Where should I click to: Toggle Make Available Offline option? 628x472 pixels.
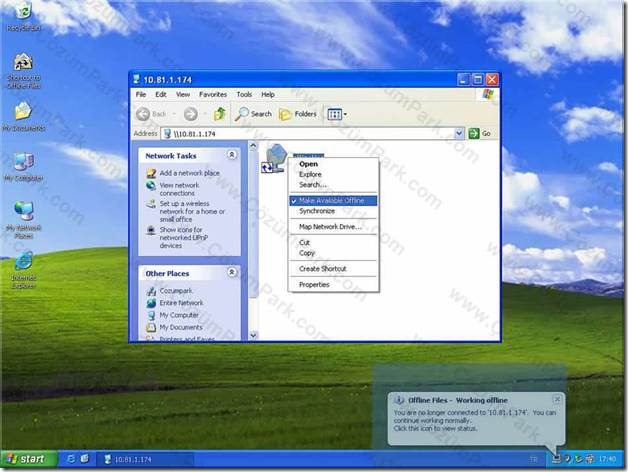tap(333, 201)
